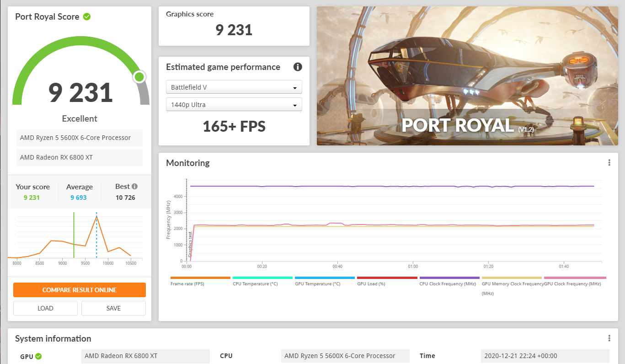Click the Compare Result Online button
Viewport: 625px width, 364px height.
click(79, 290)
